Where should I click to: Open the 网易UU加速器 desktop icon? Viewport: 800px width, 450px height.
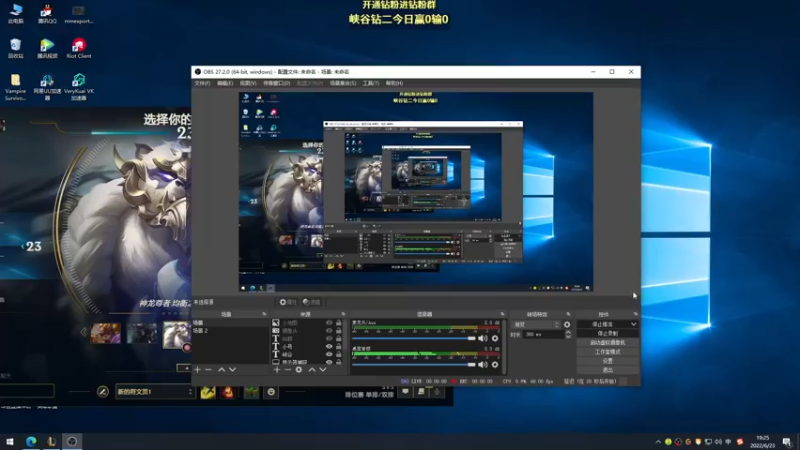[47, 87]
